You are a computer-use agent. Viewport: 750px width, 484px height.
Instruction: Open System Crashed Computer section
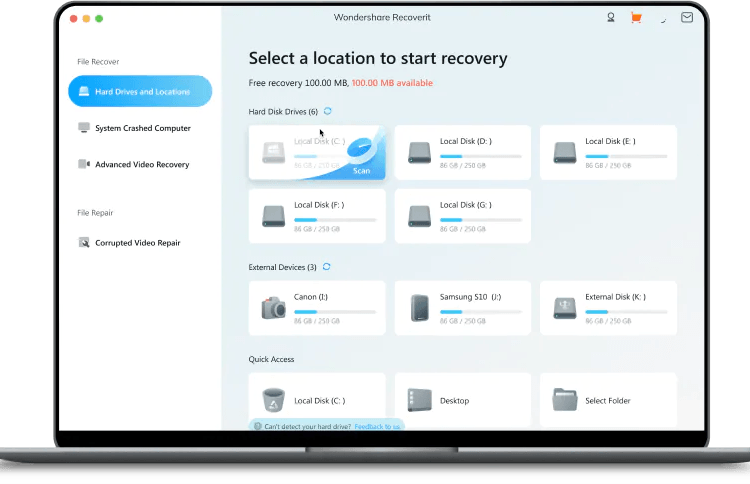141,128
